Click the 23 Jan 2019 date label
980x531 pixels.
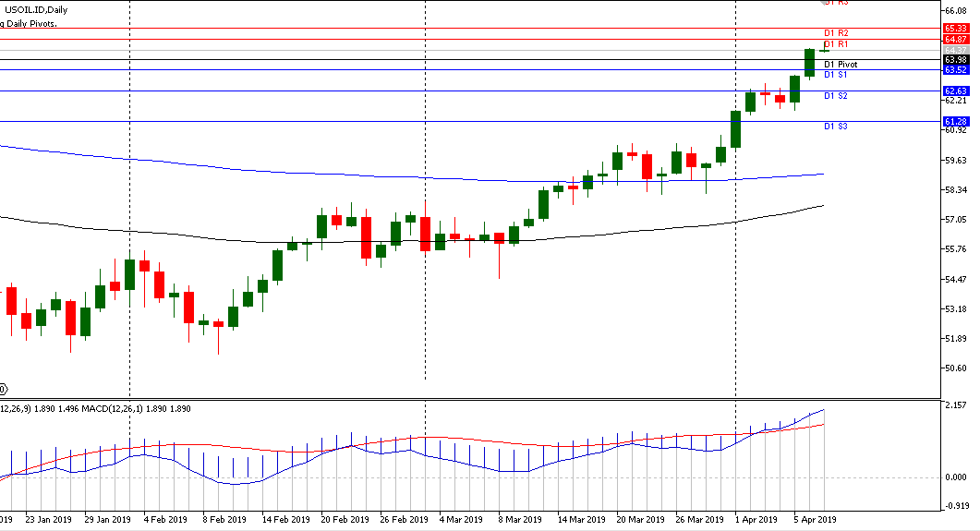(48, 519)
